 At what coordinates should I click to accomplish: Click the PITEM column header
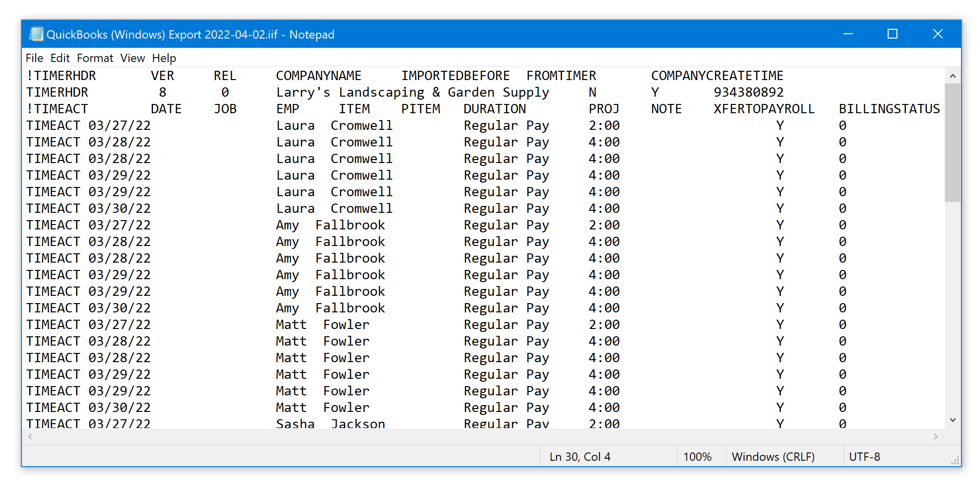[421, 109]
